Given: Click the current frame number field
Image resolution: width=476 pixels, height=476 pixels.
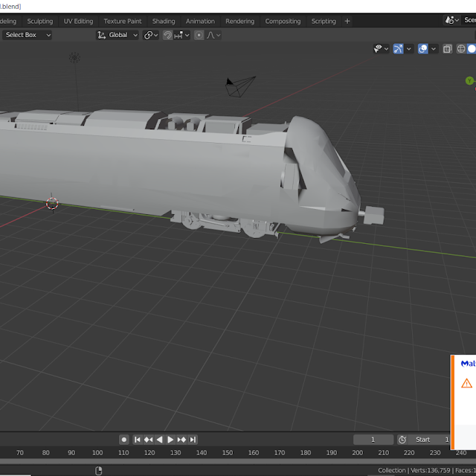Looking at the screenshot, I should 373,440.
